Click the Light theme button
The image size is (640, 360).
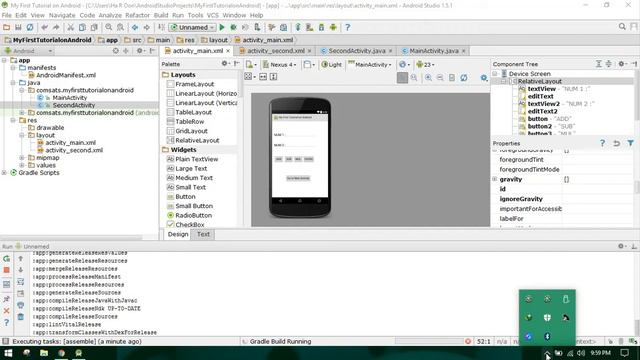[331, 64]
